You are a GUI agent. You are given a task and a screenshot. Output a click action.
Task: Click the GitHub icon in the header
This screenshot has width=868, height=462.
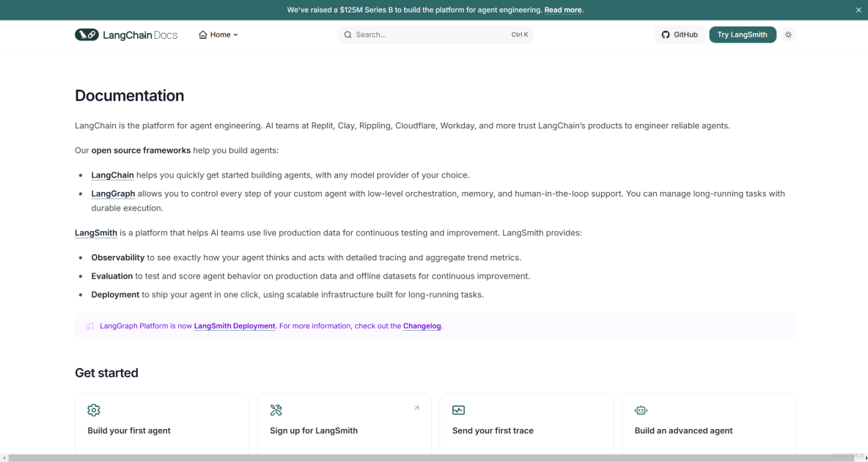point(666,34)
